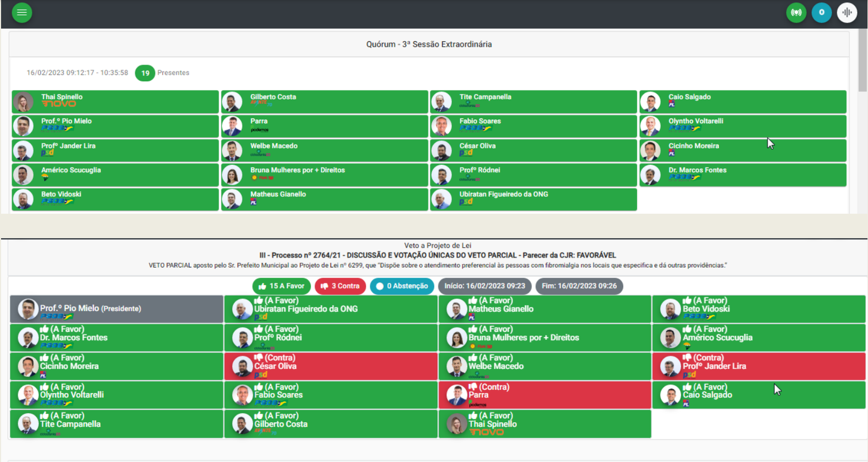
Task: Click the 3 Contra badge
Action: (x=340, y=286)
